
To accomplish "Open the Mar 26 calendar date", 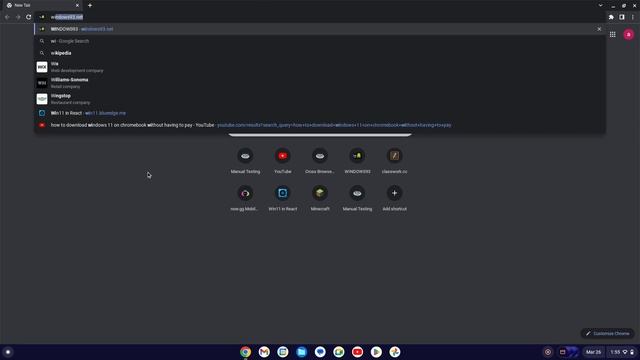I will coord(593,352).
